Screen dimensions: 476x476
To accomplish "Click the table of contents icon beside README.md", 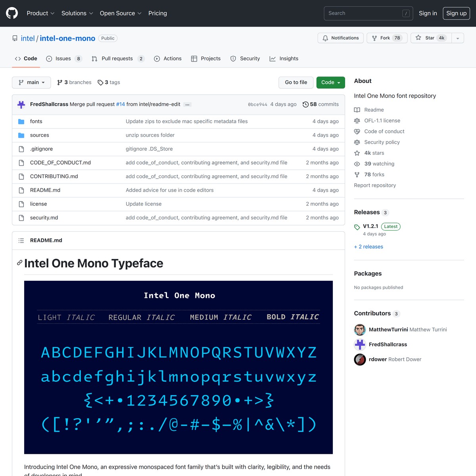I will tap(21, 240).
